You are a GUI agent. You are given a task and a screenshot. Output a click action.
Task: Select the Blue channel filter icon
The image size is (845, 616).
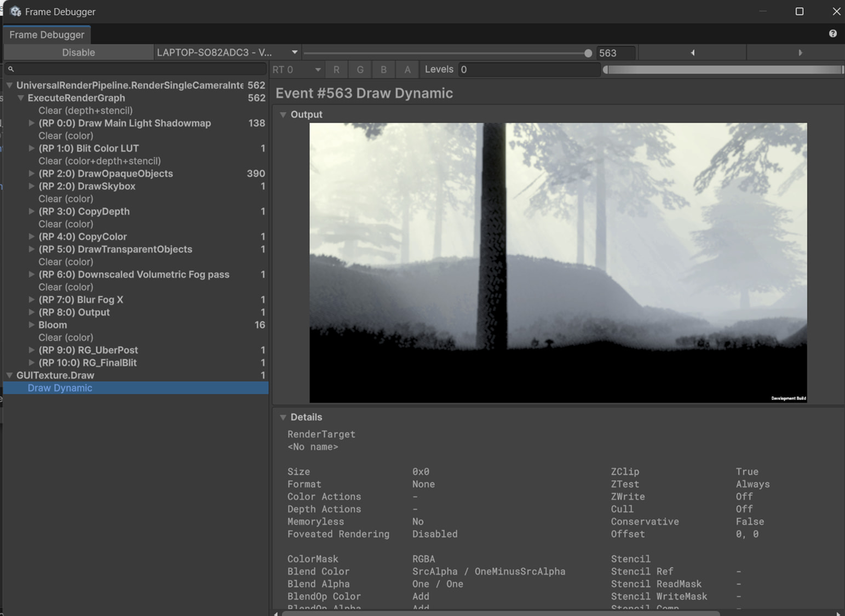(x=383, y=69)
